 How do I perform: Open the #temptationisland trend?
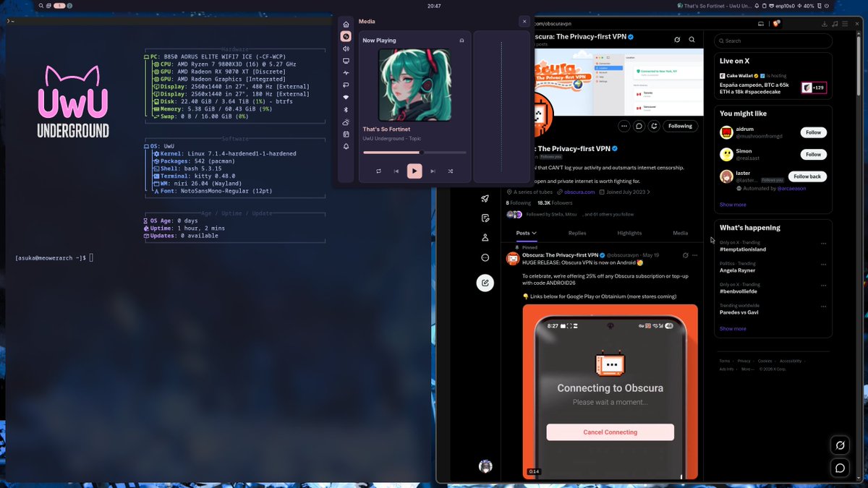(x=743, y=249)
